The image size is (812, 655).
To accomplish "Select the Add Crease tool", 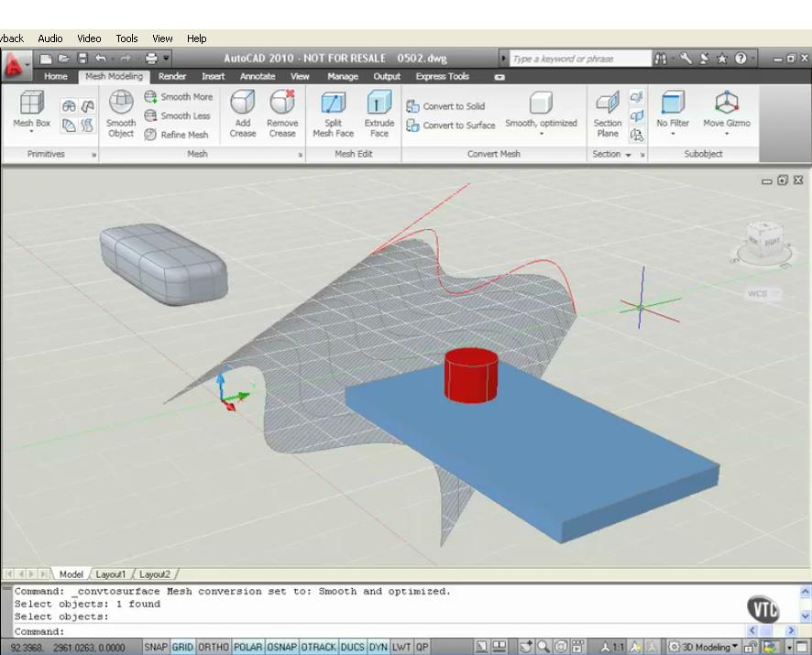I will pos(242,114).
